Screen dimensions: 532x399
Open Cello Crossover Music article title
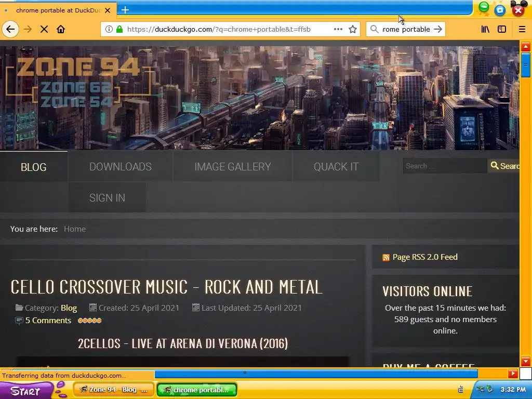[x=166, y=287]
